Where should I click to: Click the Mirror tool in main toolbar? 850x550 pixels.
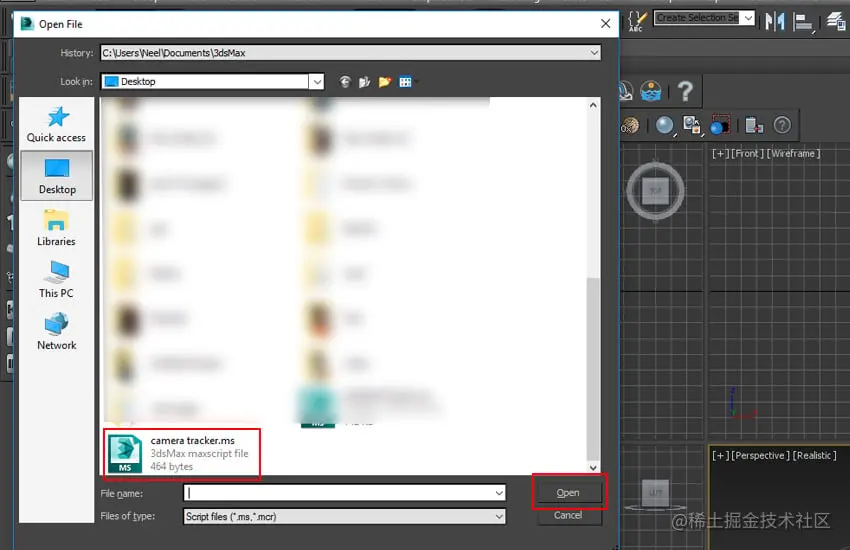pyautogui.click(x=775, y=22)
